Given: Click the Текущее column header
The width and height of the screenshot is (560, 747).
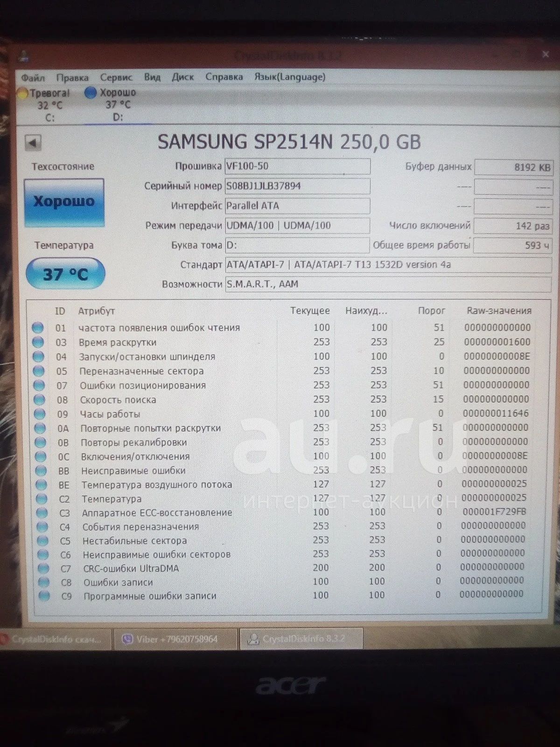Looking at the screenshot, I should click(x=310, y=310).
